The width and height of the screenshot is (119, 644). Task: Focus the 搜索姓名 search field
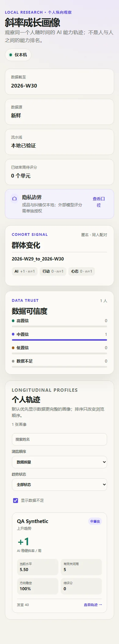(x=60, y=439)
